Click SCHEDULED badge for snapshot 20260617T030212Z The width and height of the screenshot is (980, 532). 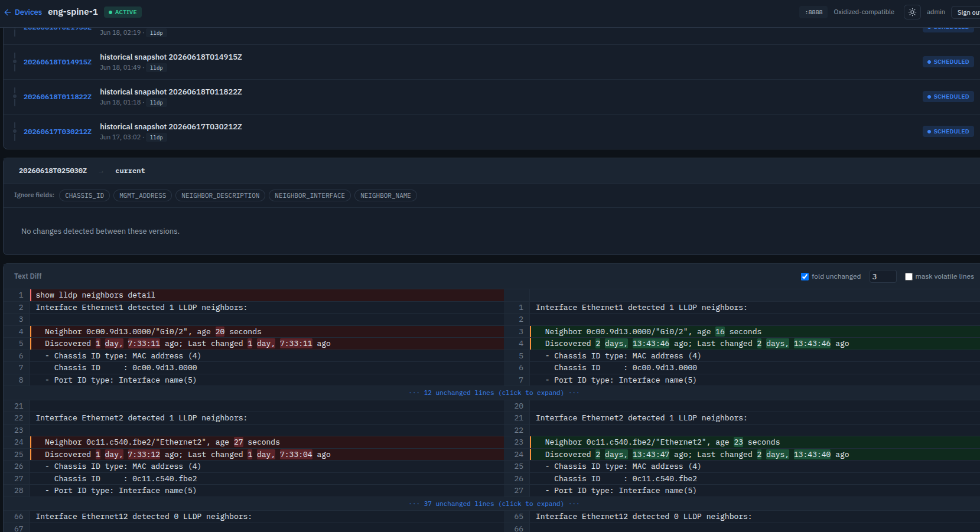(948, 131)
